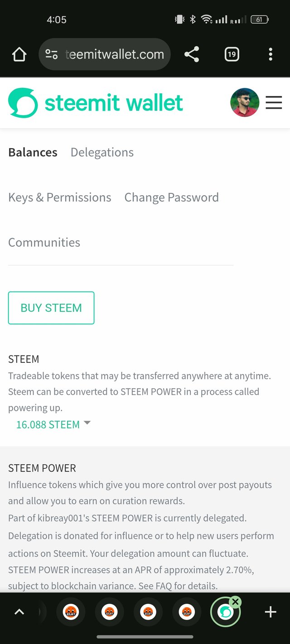Select the Balances tab
Viewport: 290px width, 644px height.
(33, 153)
